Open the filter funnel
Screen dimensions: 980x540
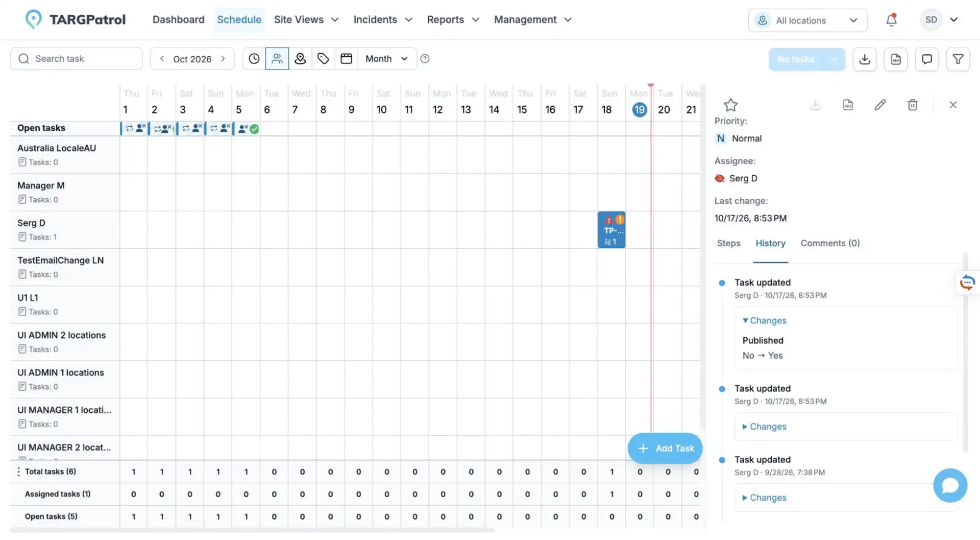pyautogui.click(x=958, y=59)
